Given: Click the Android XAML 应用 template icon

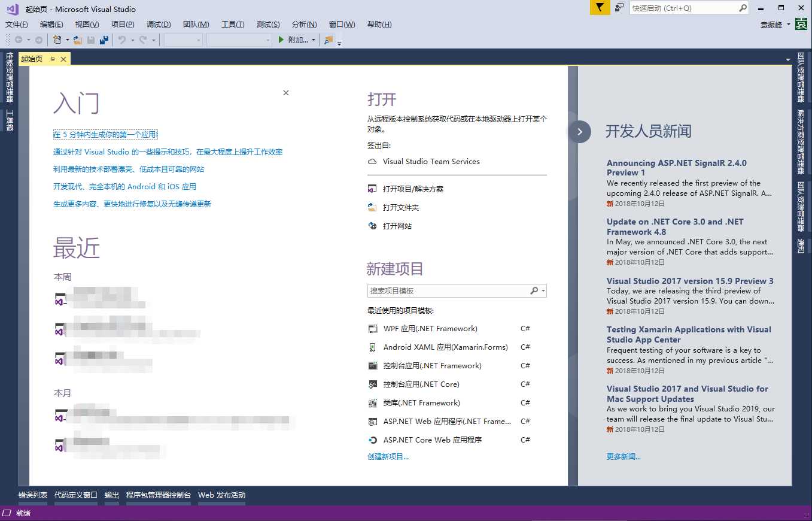Looking at the screenshot, I should point(372,347).
